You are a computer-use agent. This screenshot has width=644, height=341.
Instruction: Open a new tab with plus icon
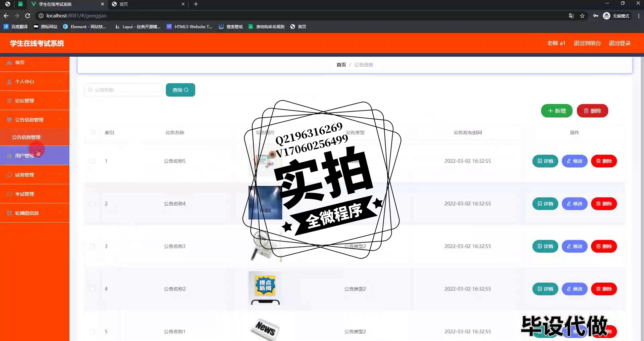pos(196,4)
